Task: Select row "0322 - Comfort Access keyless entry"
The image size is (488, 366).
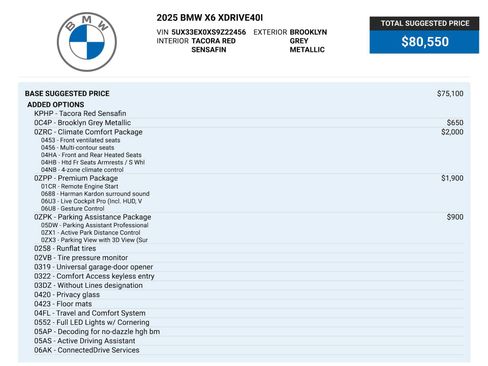Action: pos(248,276)
